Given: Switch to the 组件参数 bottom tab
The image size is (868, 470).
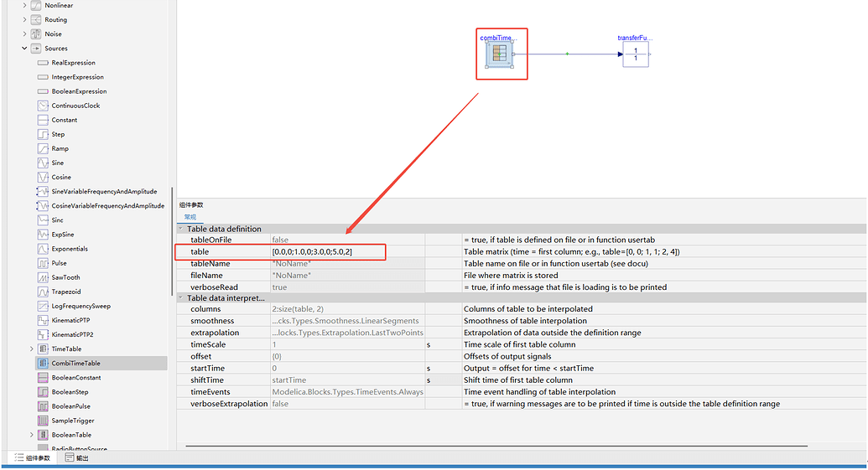Looking at the screenshot, I should 33,457.
